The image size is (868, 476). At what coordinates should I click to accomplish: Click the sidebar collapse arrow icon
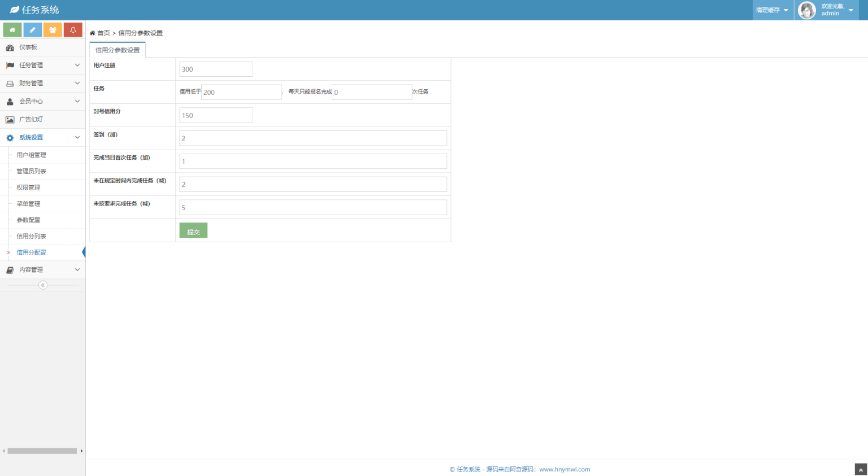coord(43,285)
